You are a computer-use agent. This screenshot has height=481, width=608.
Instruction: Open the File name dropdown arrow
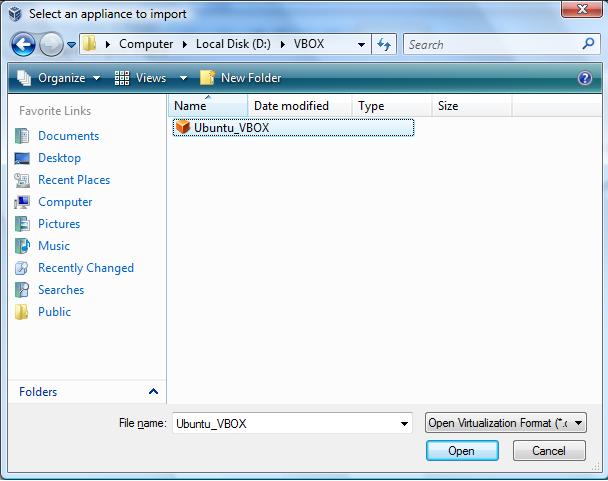click(x=404, y=424)
